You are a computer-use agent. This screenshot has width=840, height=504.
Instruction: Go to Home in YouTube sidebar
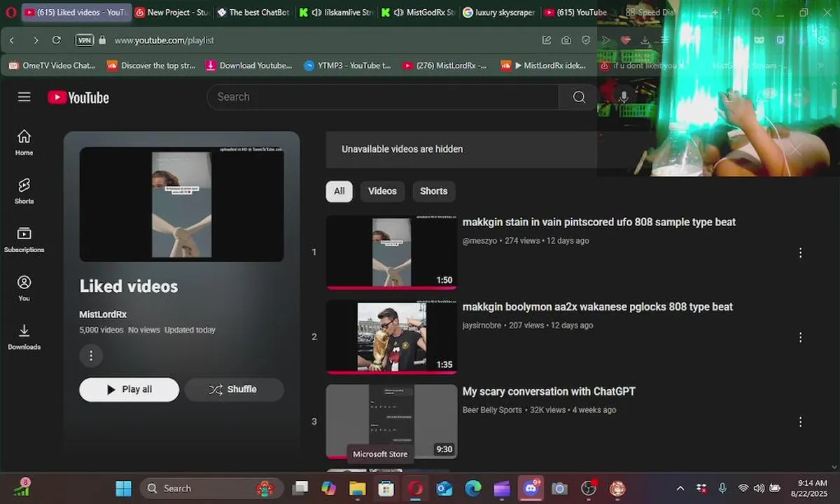click(24, 142)
